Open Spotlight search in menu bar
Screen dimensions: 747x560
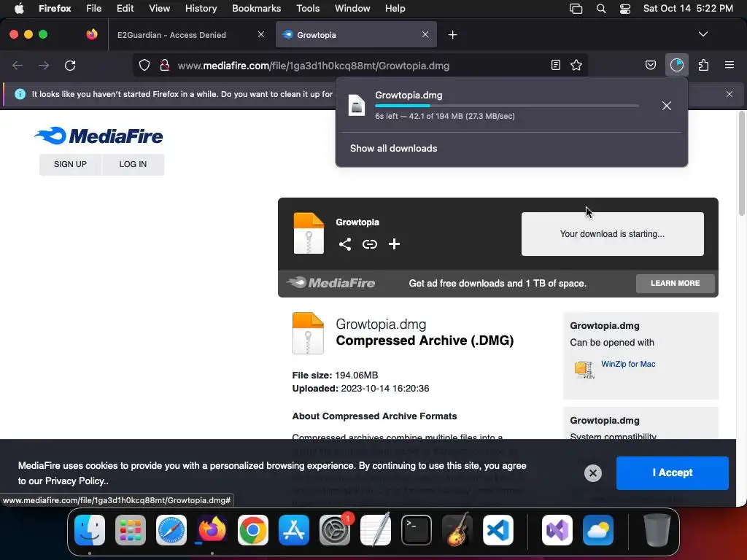(601, 9)
